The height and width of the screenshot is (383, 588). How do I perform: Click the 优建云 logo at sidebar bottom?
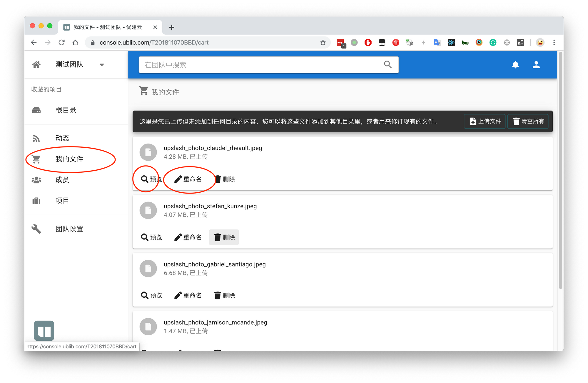coord(44,330)
